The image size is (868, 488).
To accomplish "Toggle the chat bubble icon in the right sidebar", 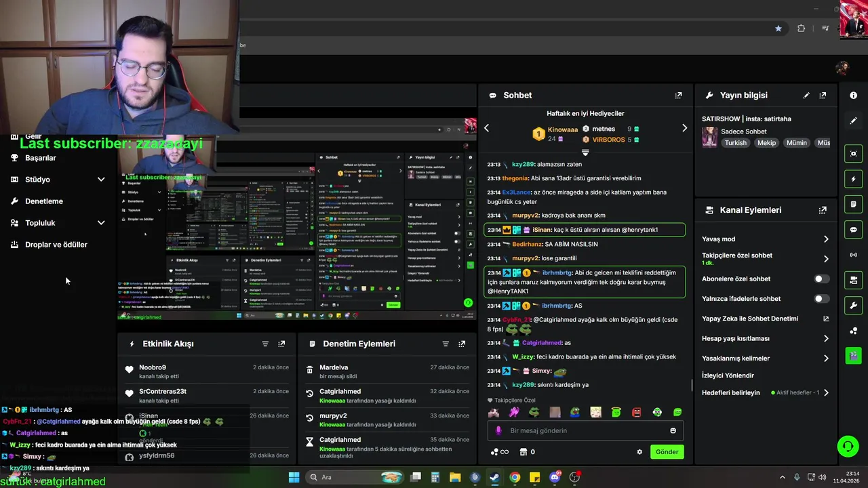I will click(854, 230).
